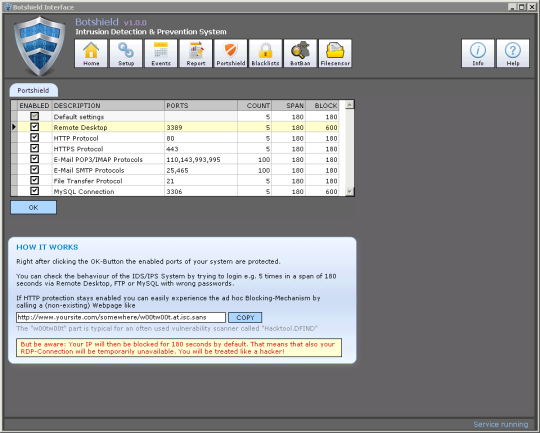Open the Home toolbar icon
Viewport: 540px width, 433px height.
91,53
